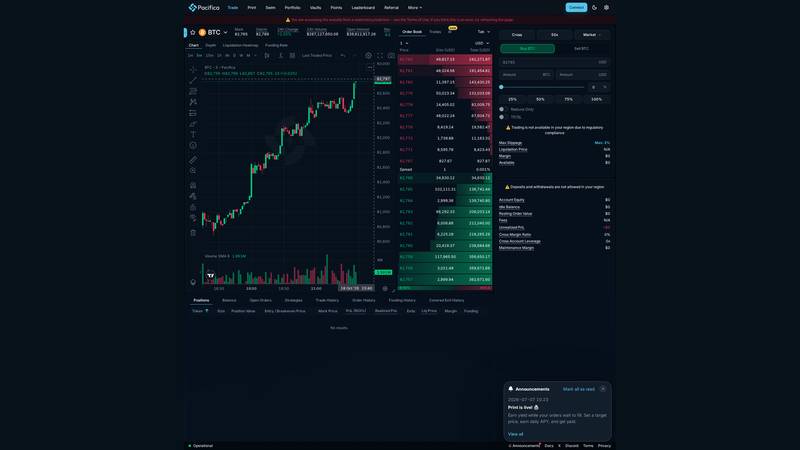This screenshot has height=450, width=800.
Task: Select the crosshair cursor chart tool
Action: [x=193, y=69]
